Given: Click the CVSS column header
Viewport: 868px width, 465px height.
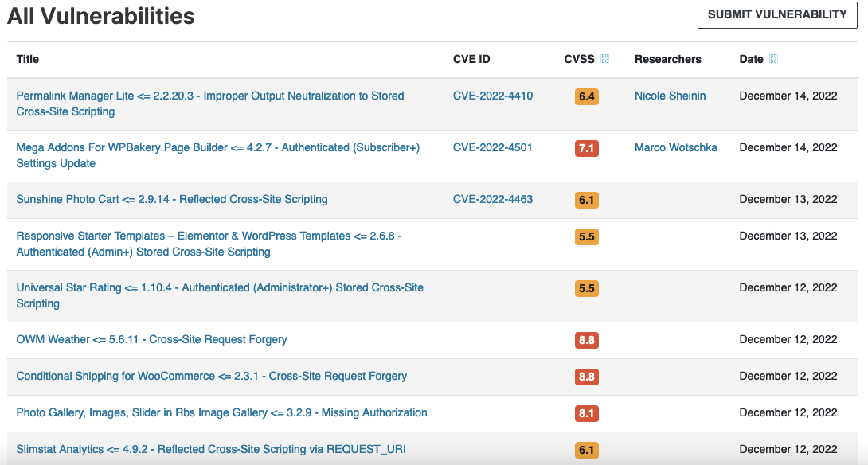Looking at the screenshot, I should pos(579,59).
